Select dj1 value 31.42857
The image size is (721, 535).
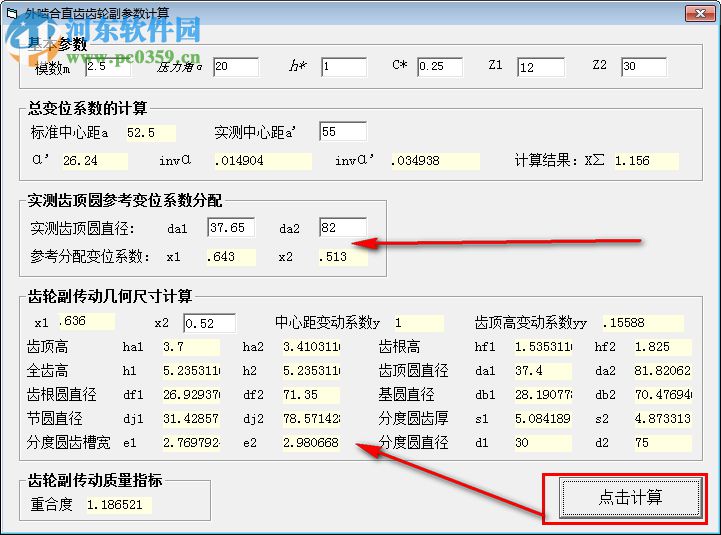(x=191, y=419)
